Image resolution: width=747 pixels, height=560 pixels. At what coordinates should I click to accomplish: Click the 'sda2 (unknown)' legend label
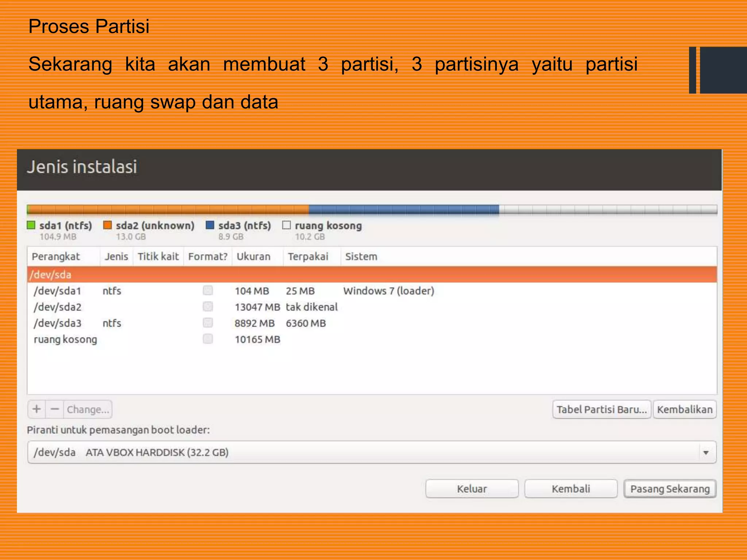tap(155, 225)
